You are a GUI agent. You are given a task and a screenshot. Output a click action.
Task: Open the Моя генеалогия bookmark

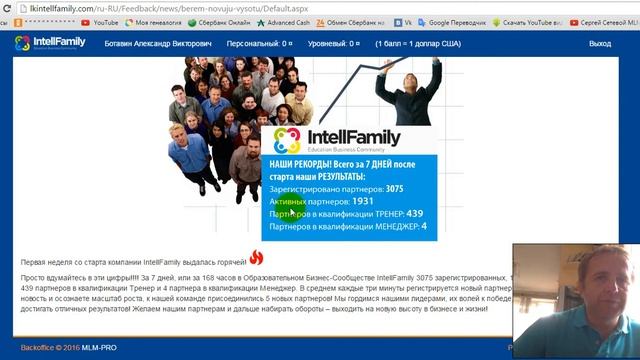click(x=153, y=23)
